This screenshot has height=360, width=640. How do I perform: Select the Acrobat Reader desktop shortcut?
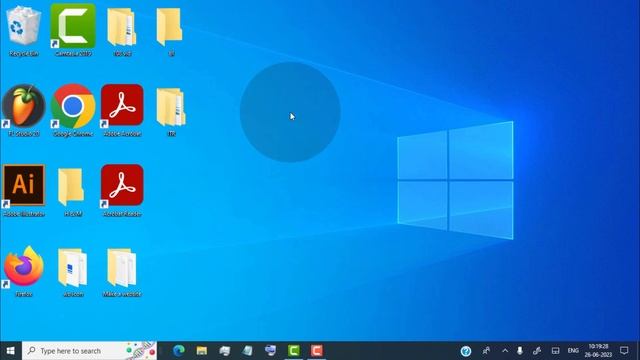pos(122,190)
